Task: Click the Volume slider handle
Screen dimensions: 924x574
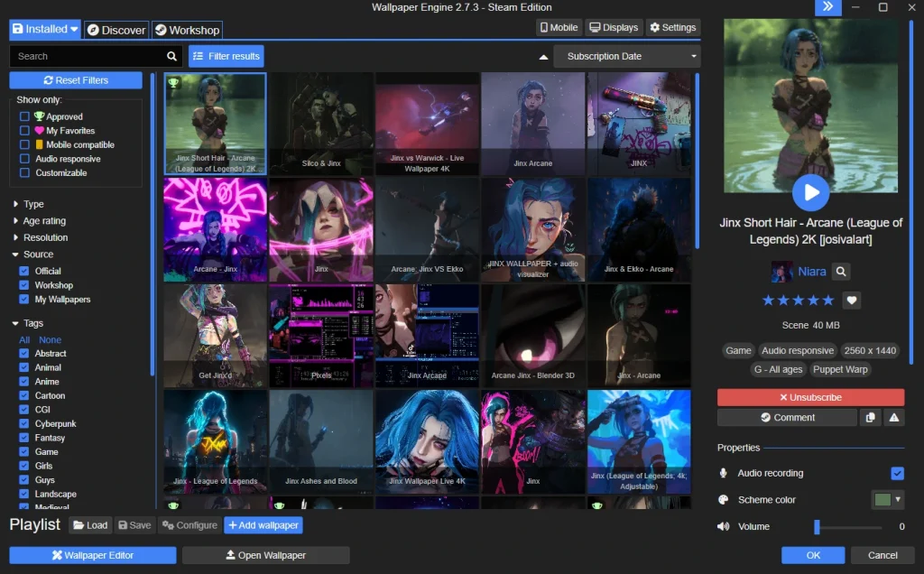Action: pos(817,527)
